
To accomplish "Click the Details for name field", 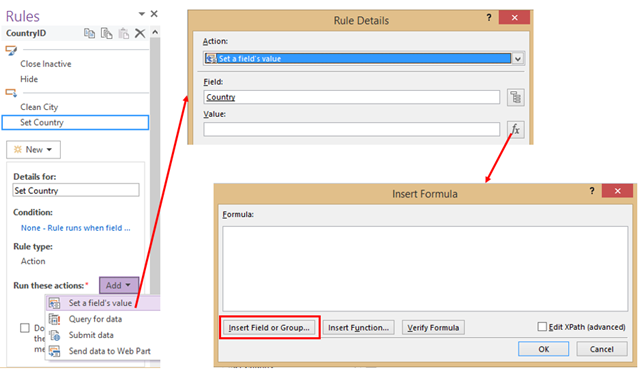I will pyautogui.click(x=76, y=191).
